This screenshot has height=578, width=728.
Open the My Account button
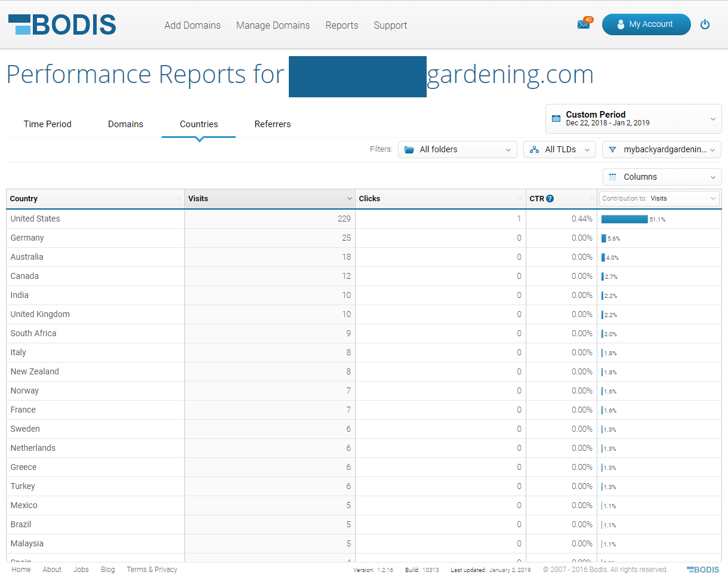(646, 24)
